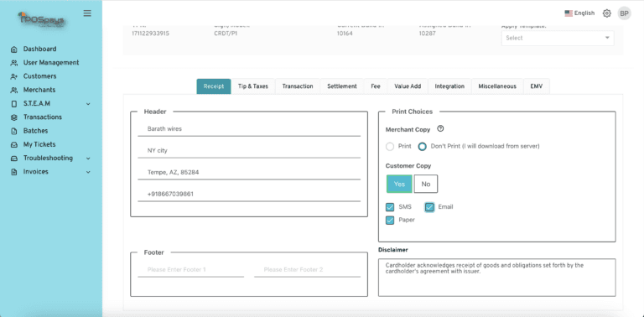This screenshot has width=644, height=317.
Task: Edit header field 'NY city'
Action: pos(249,151)
